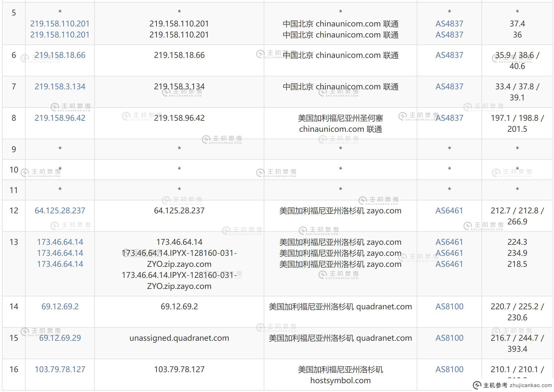
Task: Select hostname 64.125.28.237 in hop 12
Action: (x=179, y=211)
